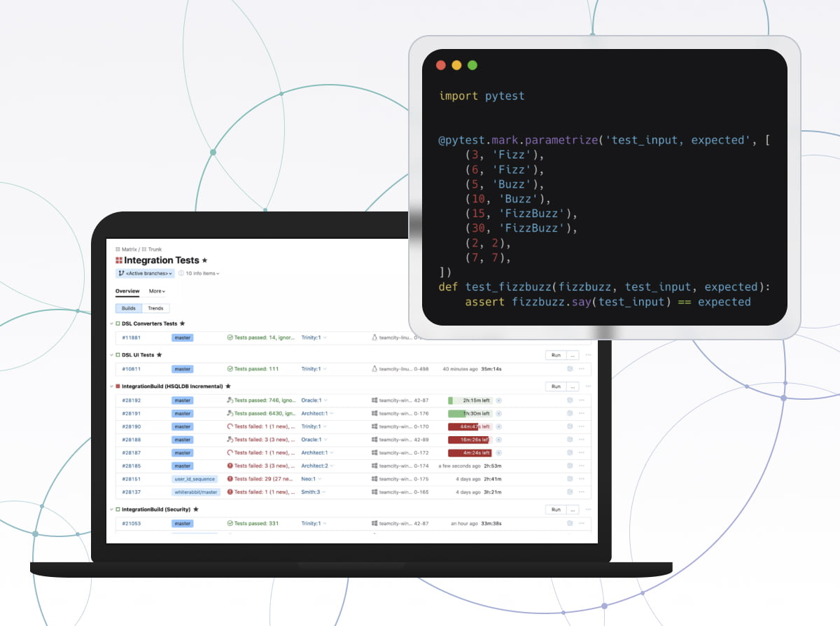The width and height of the screenshot is (840, 626).
Task: Click Run button for IntegrationBuild (Security)
Action: coord(556,510)
